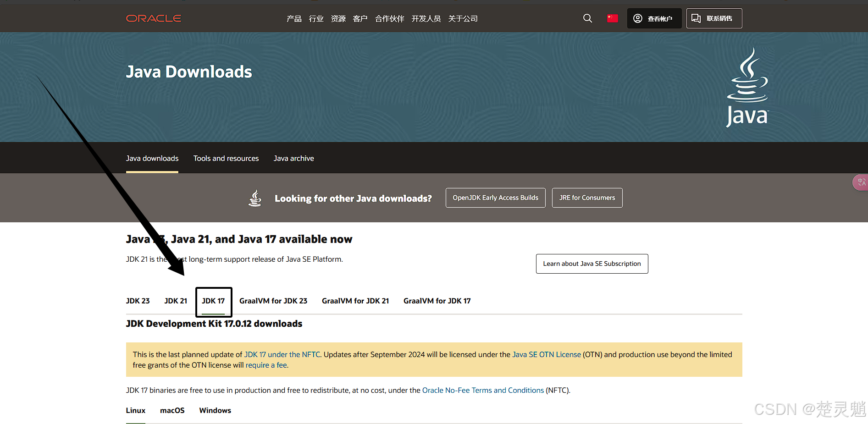
Task: Open the 客户 menu
Action: (x=360, y=18)
